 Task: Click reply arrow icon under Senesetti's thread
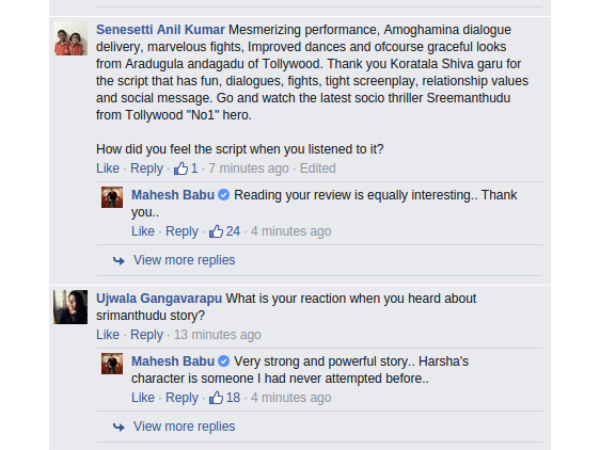point(119,260)
